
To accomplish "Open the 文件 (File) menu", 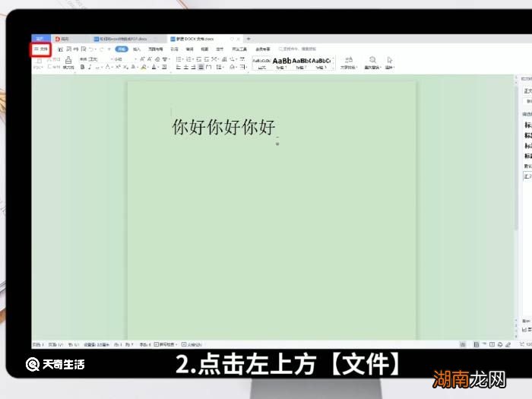I will pyautogui.click(x=41, y=49).
